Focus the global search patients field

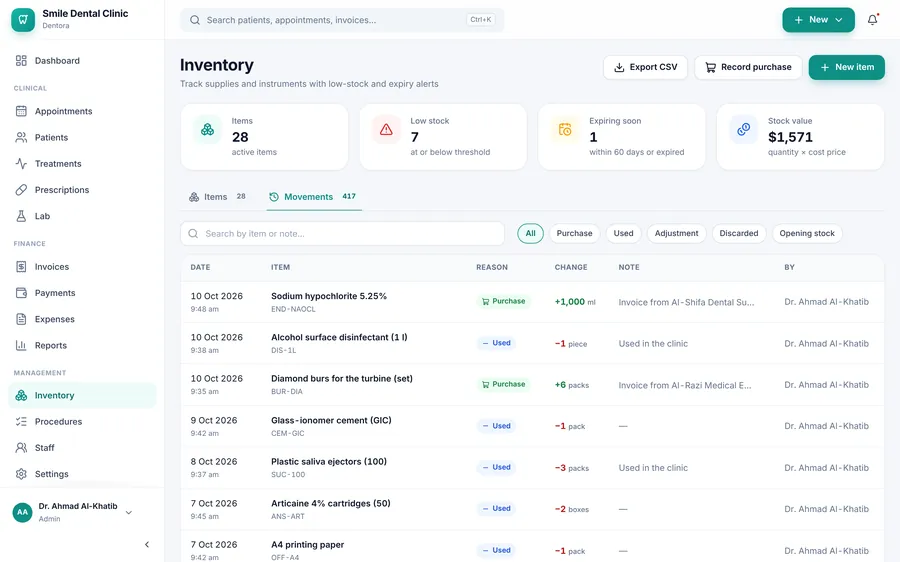point(342,20)
